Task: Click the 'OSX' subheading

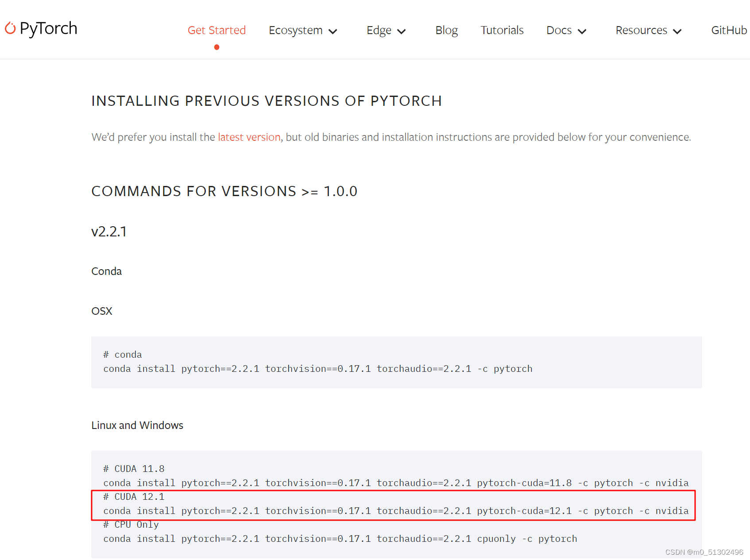Action: (102, 311)
